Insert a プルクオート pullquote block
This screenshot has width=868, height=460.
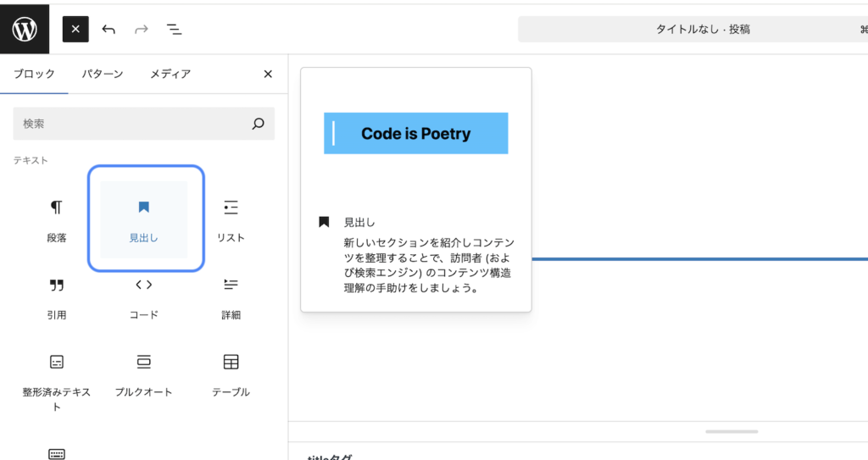144,375
